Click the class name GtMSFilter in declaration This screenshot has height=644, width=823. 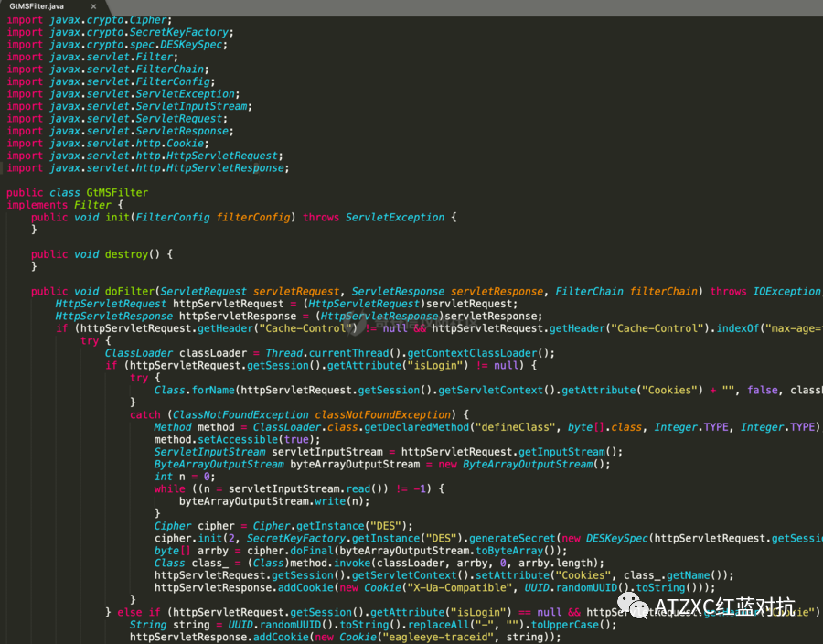[x=117, y=193]
